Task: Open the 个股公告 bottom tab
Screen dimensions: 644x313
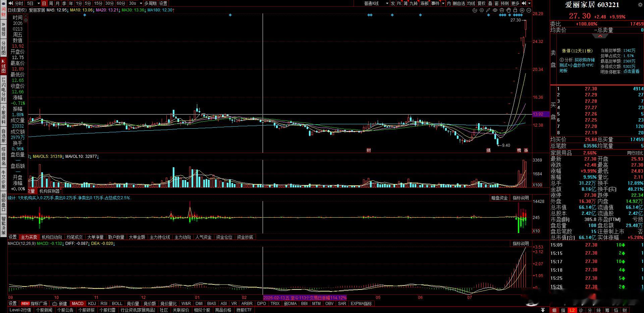Action: pyautogui.click(x=65, y=310)
